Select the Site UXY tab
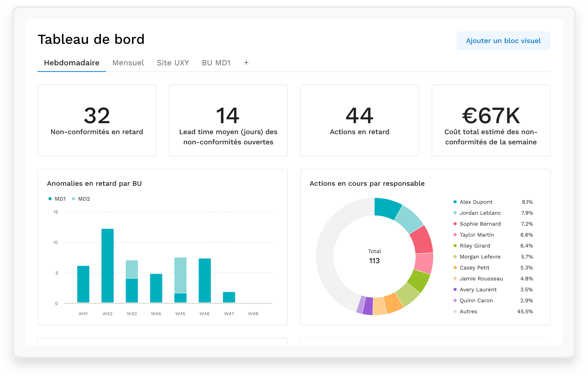 pyautogui.click(x=173, y=63)
